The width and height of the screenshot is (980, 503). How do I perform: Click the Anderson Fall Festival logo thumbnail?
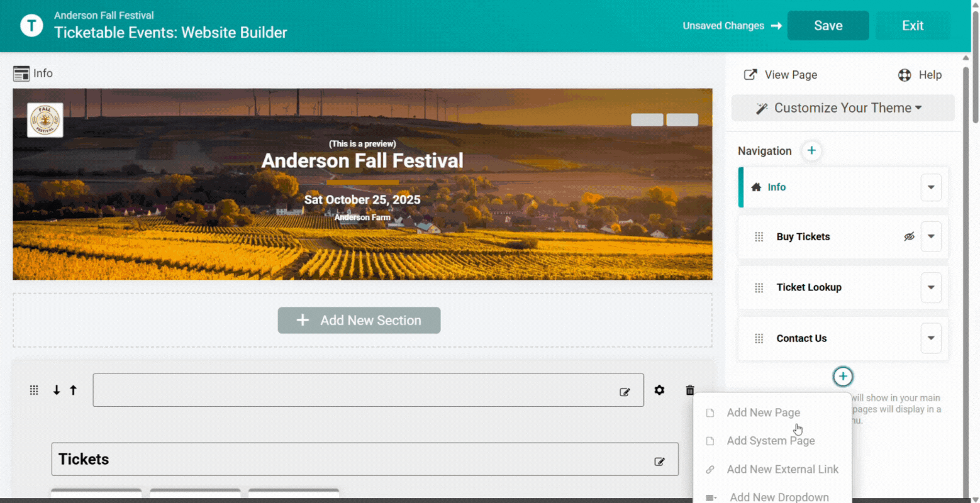[x=45, y=119]
